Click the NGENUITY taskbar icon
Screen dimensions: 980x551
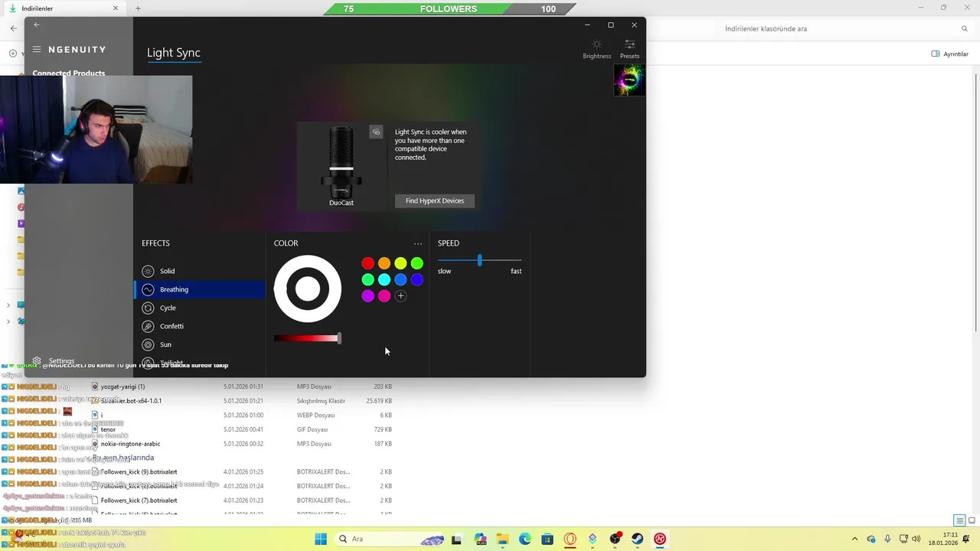click(x=660, y=539)
